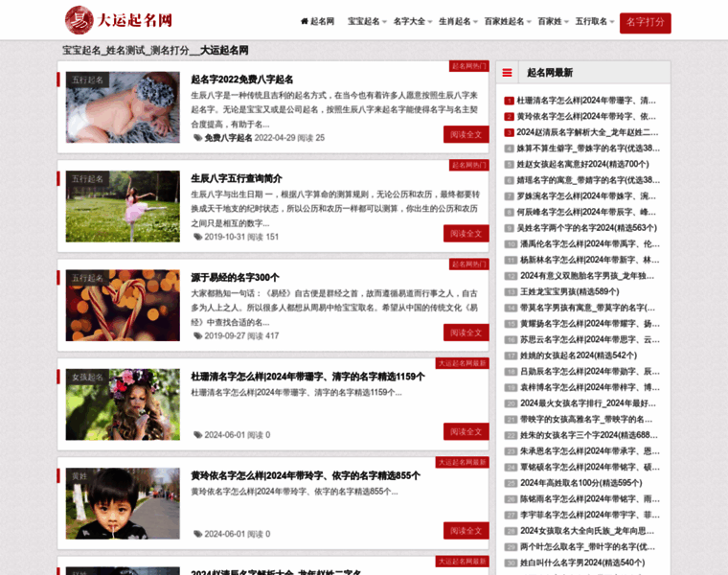
Task: Open sidebar item 陈铭雨名字怎么样
Action: point(590,499)
